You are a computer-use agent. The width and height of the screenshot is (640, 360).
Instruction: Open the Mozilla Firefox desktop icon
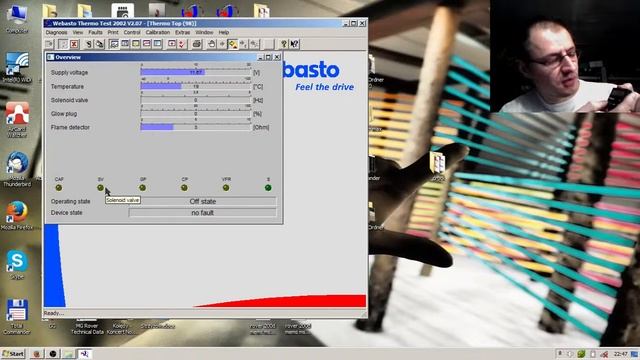coord(17,216)
